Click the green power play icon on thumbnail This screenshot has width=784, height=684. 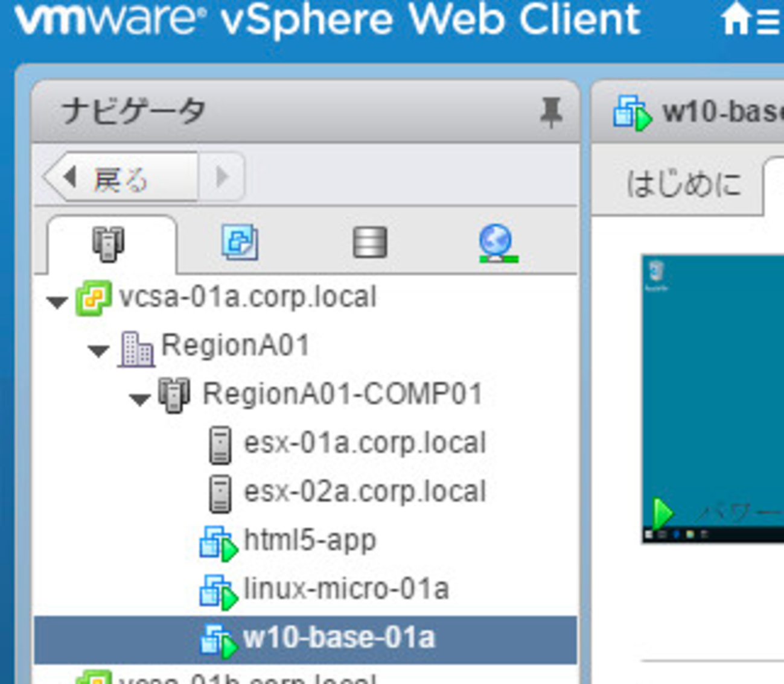click(663, 513)
